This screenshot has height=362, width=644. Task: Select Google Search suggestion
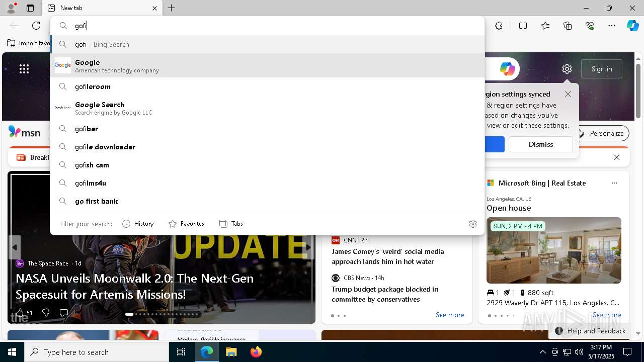[268, 108]
